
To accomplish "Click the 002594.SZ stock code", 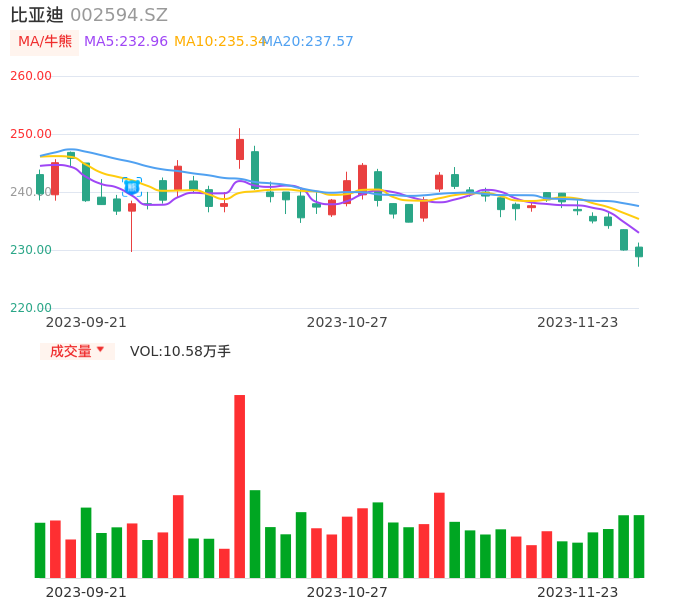I will 119,15.
